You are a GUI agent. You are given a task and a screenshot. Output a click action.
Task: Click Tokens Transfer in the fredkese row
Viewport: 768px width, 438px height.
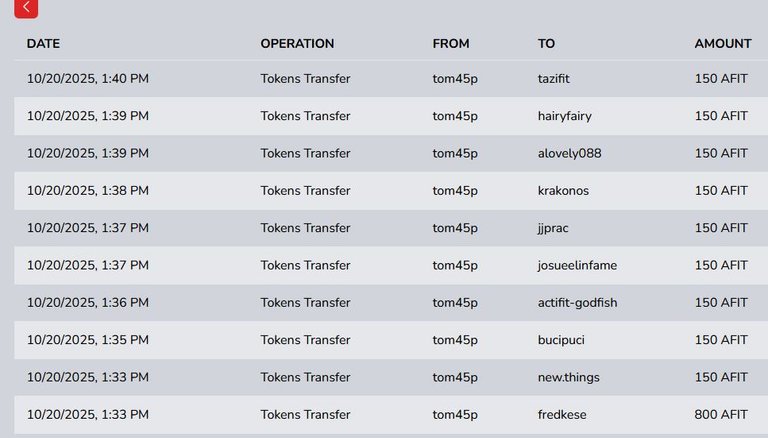pyautogui.click(x=305, y=415)
